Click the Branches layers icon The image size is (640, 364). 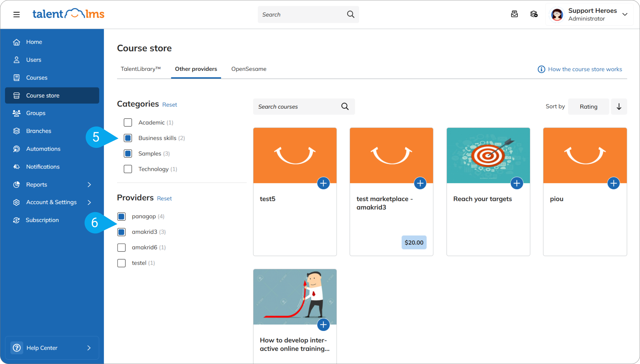[16, 131]
